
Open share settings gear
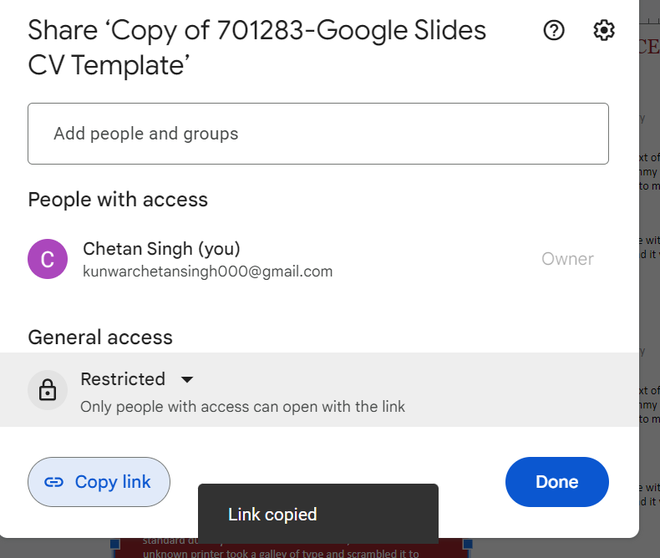click(604, 31)
